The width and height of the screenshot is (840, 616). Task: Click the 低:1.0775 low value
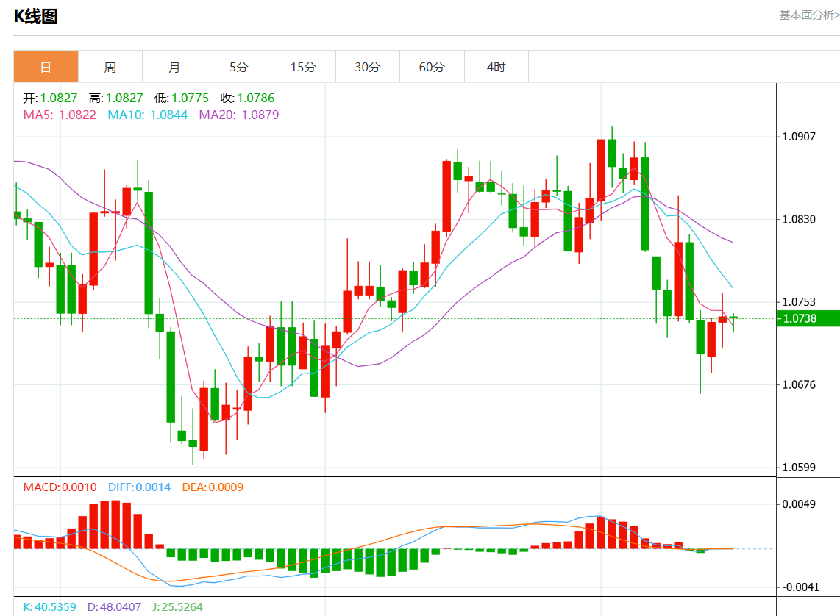(x=182, y=98)
